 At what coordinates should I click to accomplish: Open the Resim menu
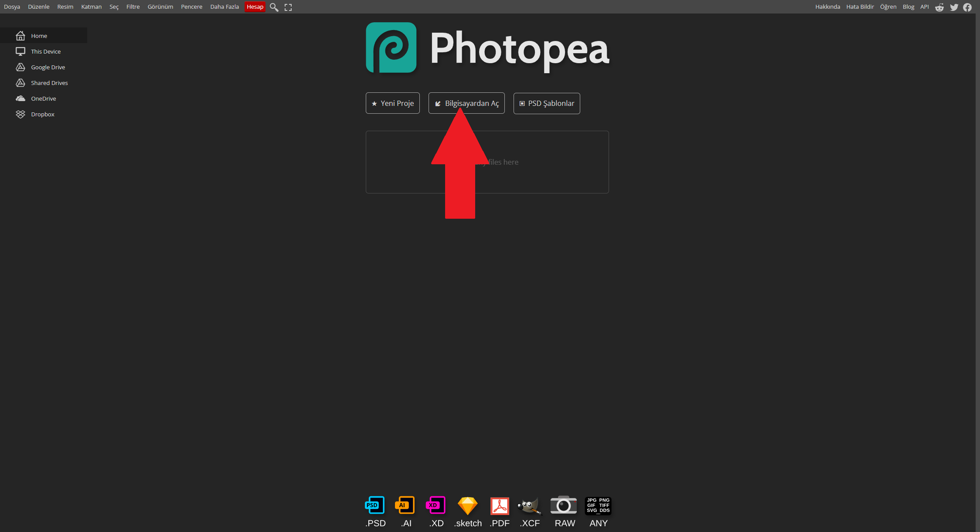[65, 7]
